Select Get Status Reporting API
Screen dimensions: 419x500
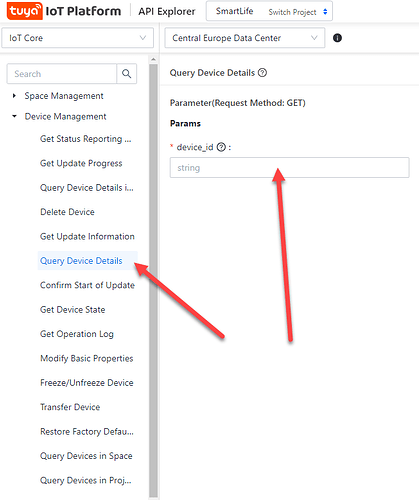(x=86, y=139)
